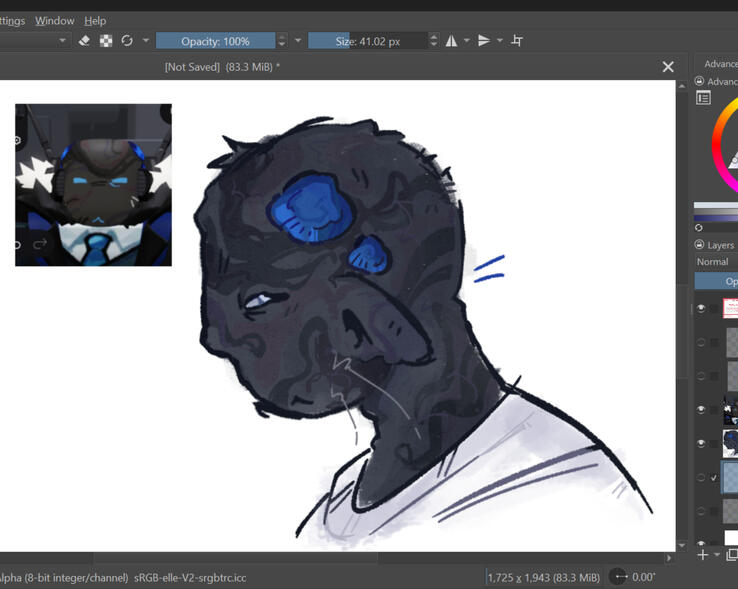
Task: Select the head drawing layer thumbnail
Action: click(x=730, y=444)
